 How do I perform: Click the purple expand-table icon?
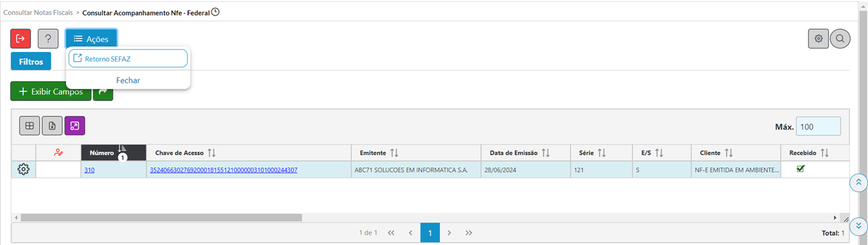[x=74, y=126]
